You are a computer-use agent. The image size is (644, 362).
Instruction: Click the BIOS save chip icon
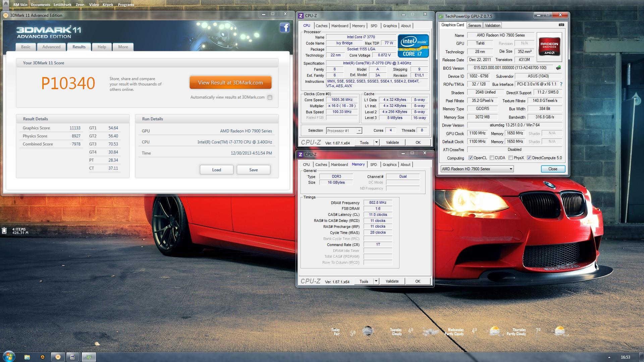[558, 68]
